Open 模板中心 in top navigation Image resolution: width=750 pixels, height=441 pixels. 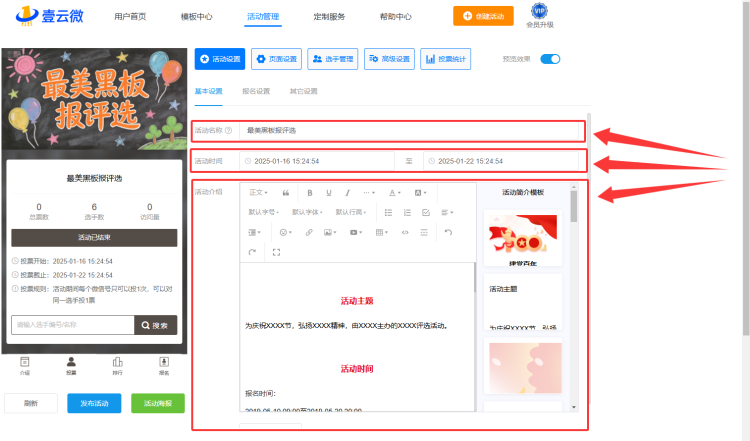[x=197, y=17]
